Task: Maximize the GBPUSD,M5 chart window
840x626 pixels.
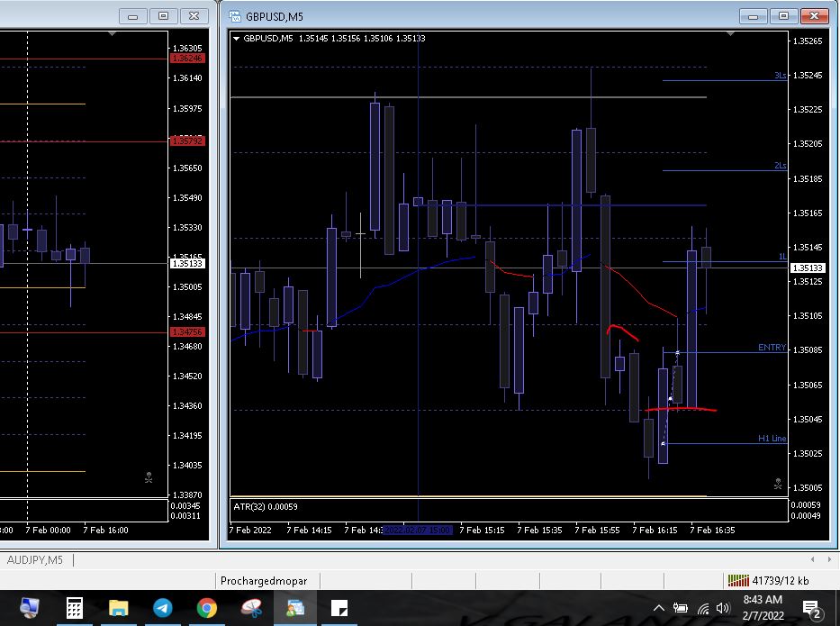Action: (783, 16)
